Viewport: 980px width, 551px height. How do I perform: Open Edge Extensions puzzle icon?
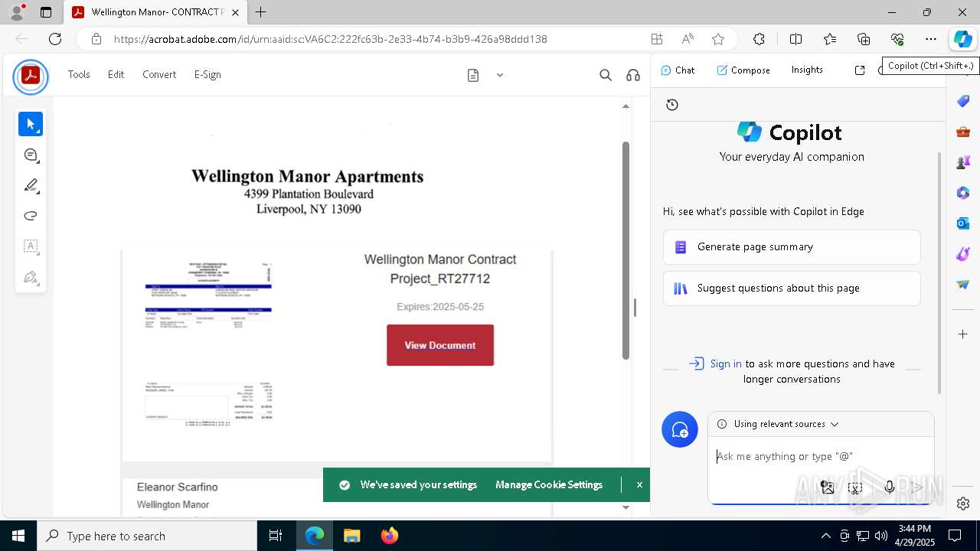tap(759, 39)
